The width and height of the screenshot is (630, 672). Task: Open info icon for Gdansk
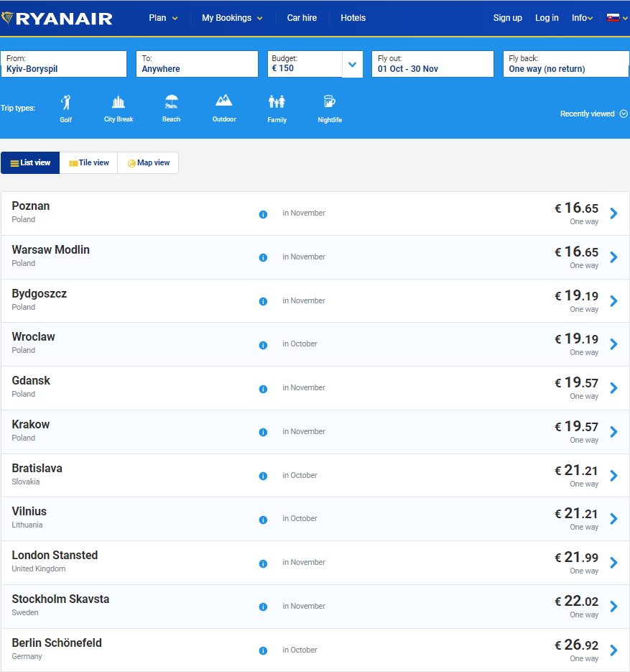click(x=264, y=389)
